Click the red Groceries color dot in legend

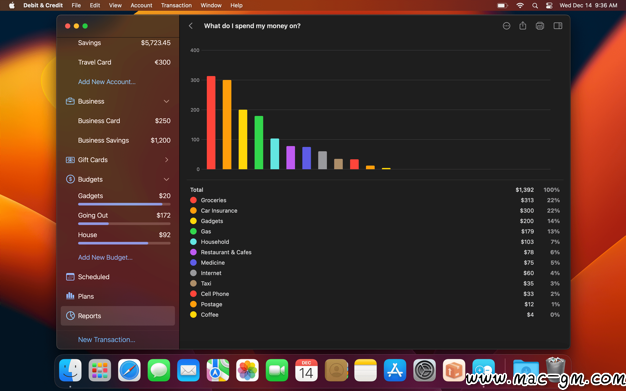pos(194,200)
